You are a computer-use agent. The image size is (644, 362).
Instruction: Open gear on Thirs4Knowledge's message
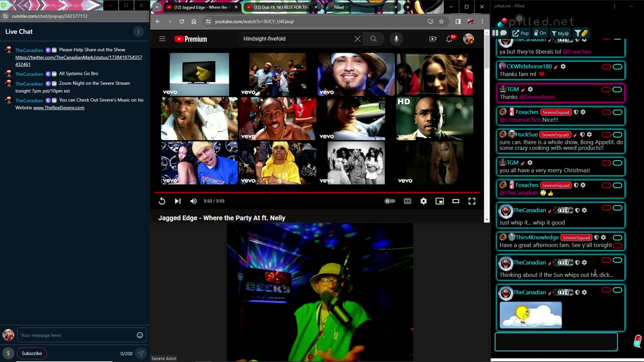pyautogui.click(x=603, y=237)
